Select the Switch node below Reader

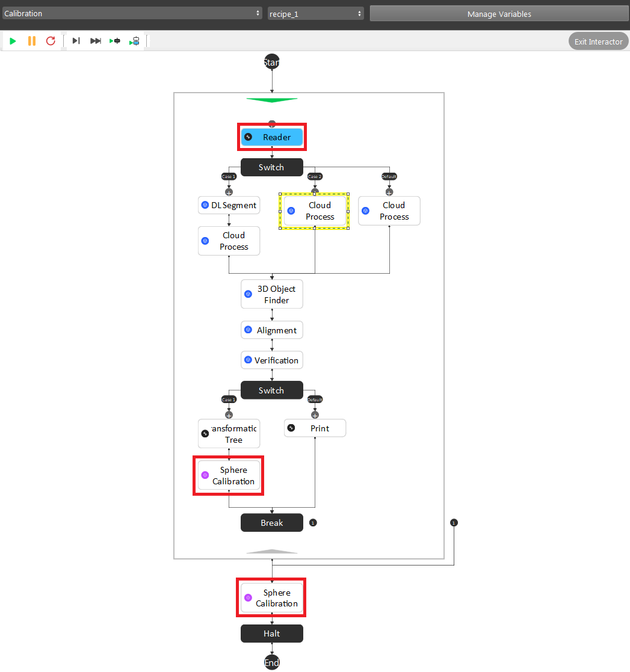tap(272, 167)
